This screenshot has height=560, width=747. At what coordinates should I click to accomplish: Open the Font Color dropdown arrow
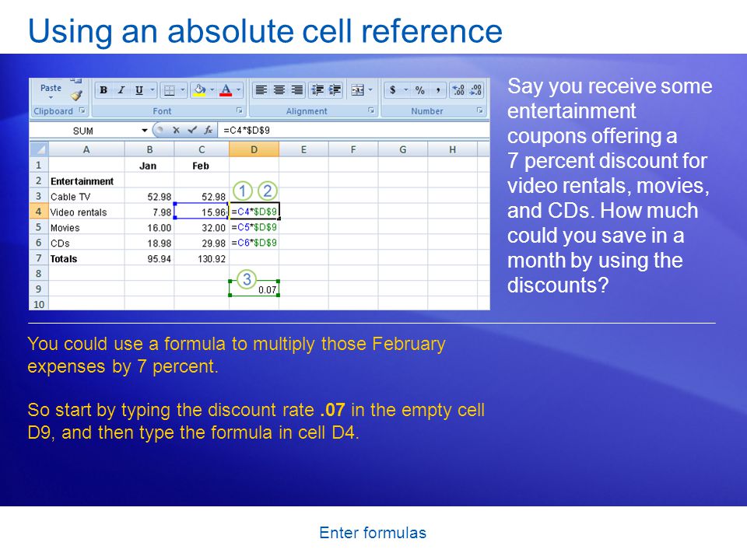coord(238,90)
